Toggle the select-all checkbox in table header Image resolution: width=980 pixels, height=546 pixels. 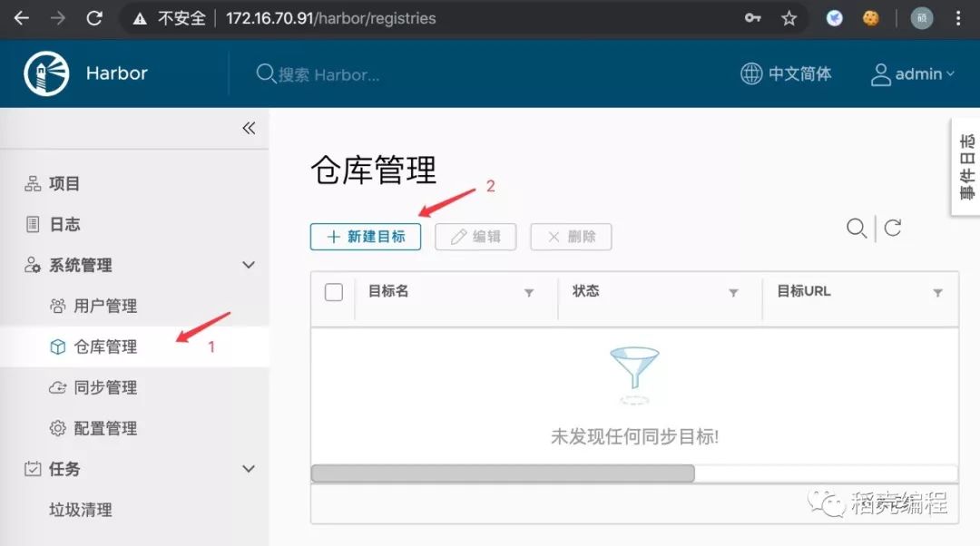(x=334, y=292)
